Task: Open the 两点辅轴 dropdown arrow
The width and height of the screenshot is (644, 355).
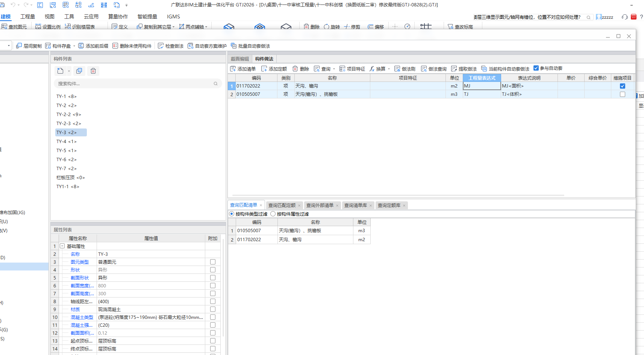Action: pos(206,27)
